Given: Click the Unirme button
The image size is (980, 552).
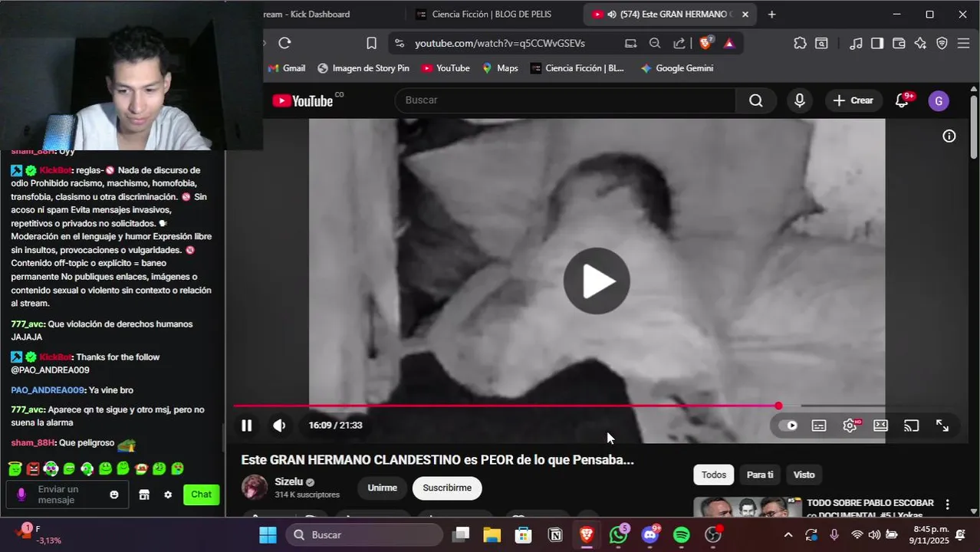Looking at the screenshot, I should coord(382,488).
